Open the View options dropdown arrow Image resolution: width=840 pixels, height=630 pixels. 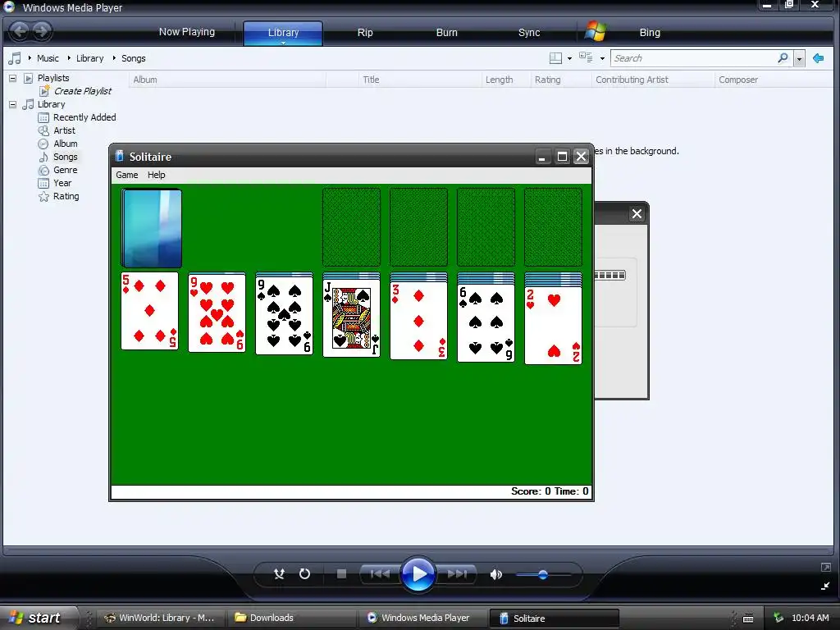click(x=602, y=58)
